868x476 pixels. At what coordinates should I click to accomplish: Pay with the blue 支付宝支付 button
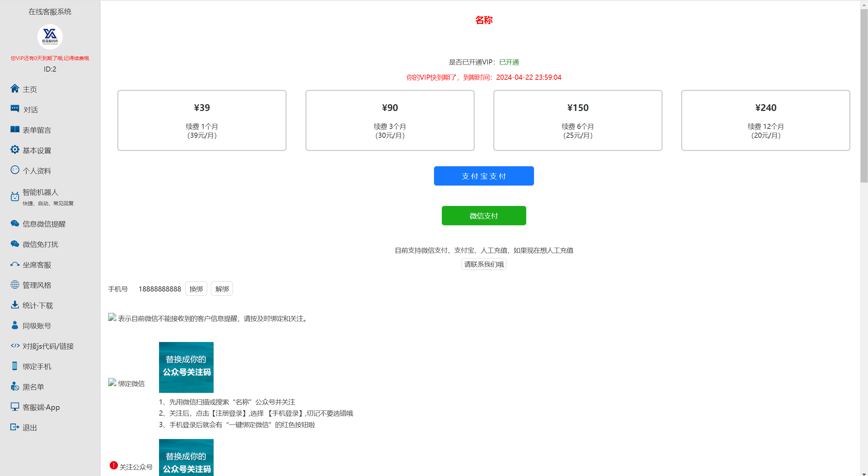[484, 176]
